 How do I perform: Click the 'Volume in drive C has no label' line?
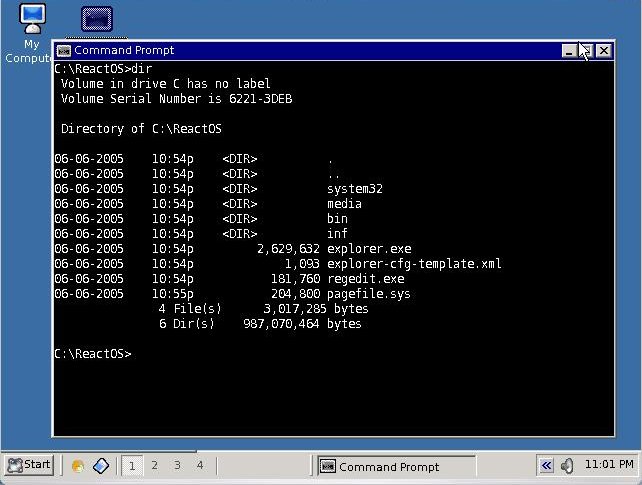(165, 84)
